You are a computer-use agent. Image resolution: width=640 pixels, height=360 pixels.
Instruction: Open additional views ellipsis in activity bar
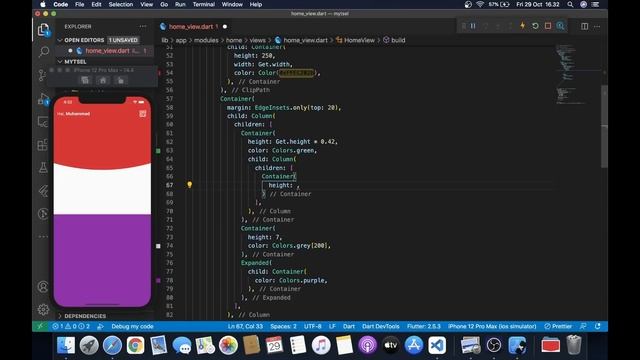tap(43, 236)
